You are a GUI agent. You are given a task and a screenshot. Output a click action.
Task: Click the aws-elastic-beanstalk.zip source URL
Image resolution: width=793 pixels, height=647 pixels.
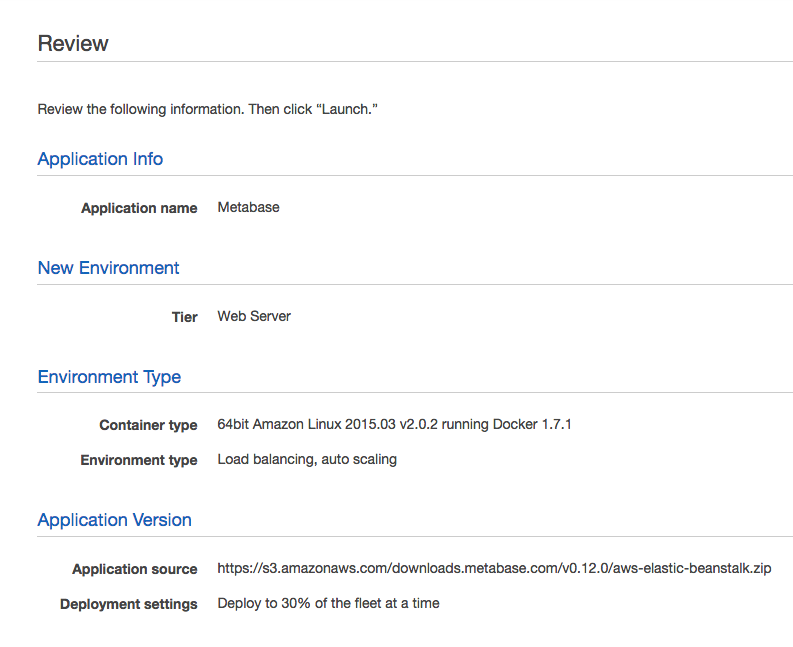click(x=494, y=568)
